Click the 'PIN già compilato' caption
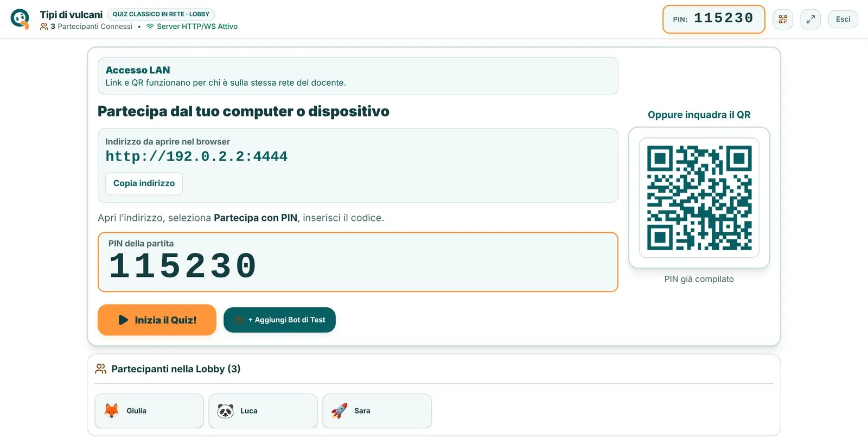This screenshot has width=868, height=438. point(699,279)
